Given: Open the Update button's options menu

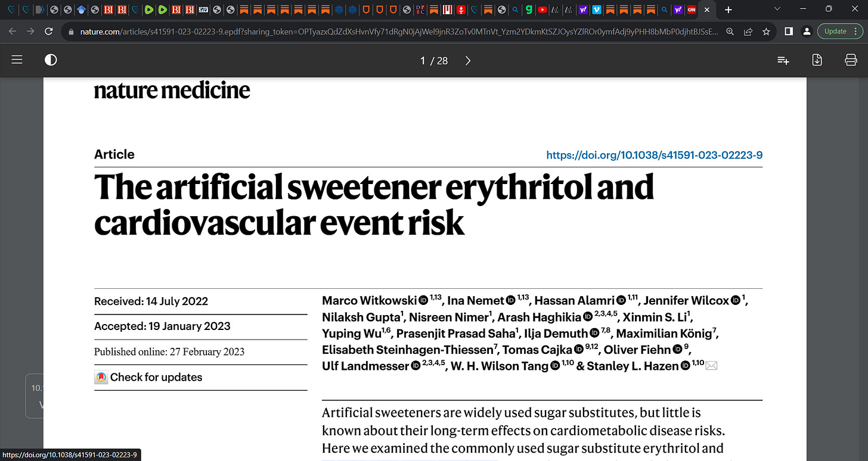Looking at the screenshot, I should (x=855, y=31).
